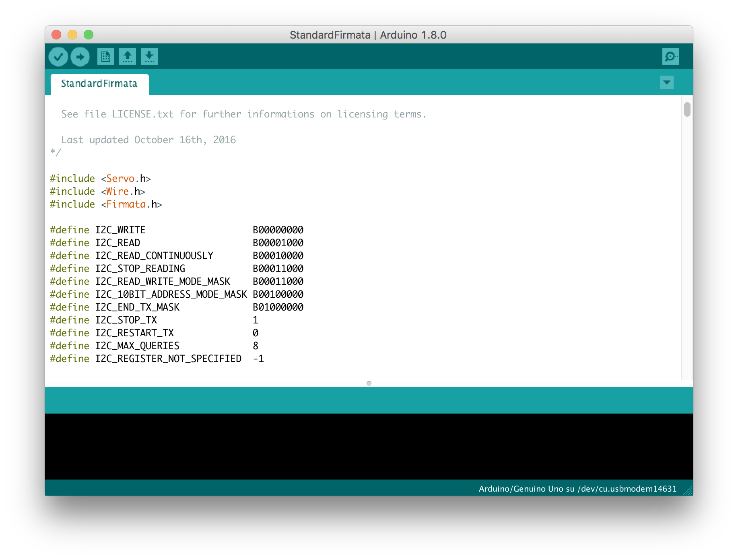Upload the sketch using the arrow button
The width and height of the screenshot is (738, 560).
click(x=80, y=57)
